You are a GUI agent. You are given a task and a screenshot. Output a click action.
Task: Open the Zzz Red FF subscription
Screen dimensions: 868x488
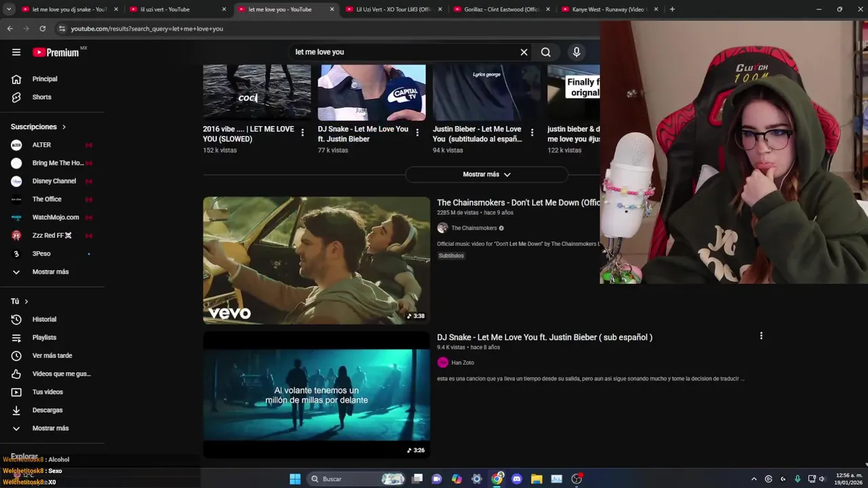pos(52,235)
